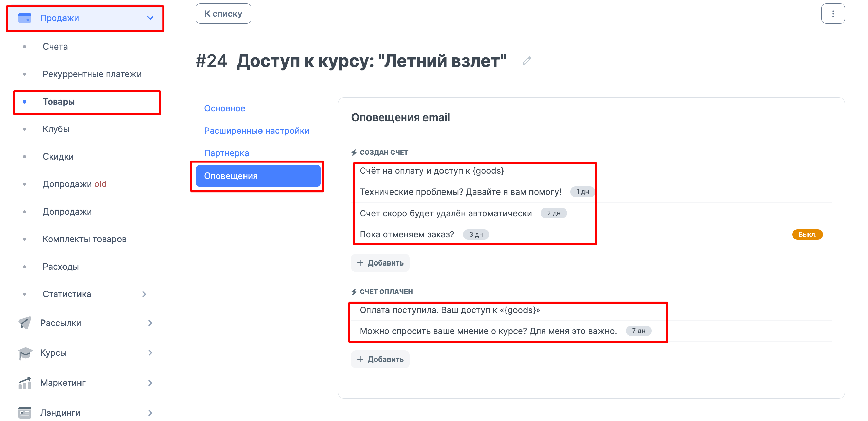Open the three-dot options menu
868x421 pixels.
833,14
